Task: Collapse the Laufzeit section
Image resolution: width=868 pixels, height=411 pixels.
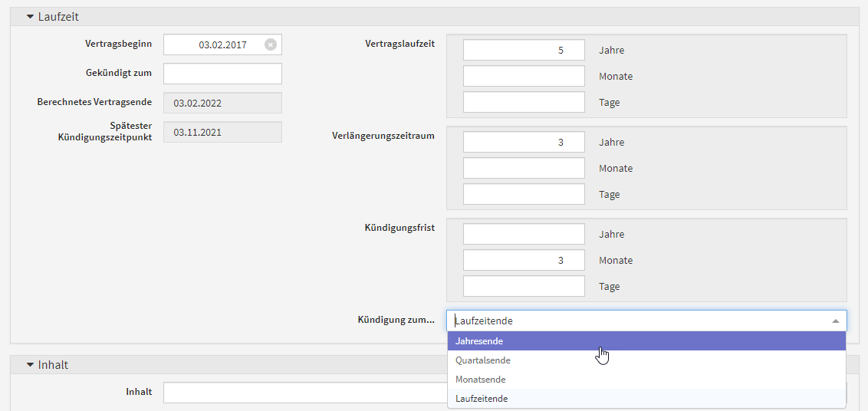Action: pyautogui.click(x=31, y=16)
